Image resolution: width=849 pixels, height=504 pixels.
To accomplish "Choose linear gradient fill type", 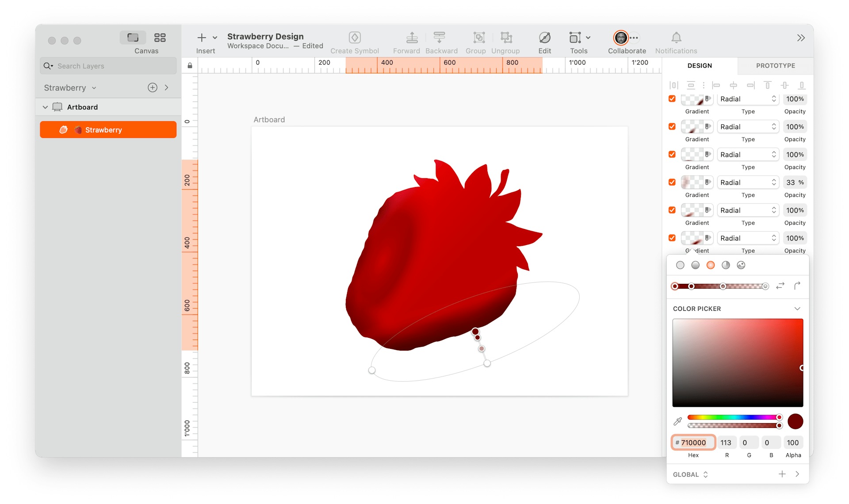I will [x=696, y=265].
